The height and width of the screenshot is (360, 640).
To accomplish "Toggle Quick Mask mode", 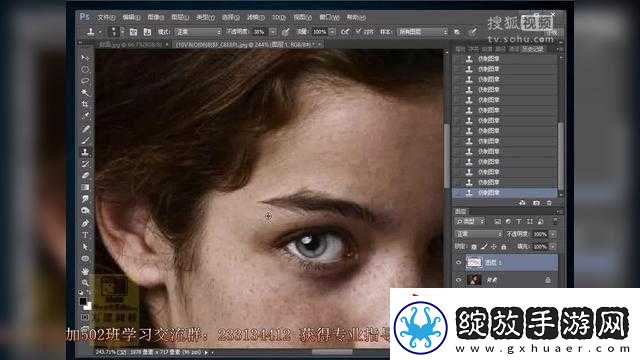I will point(85,317).
